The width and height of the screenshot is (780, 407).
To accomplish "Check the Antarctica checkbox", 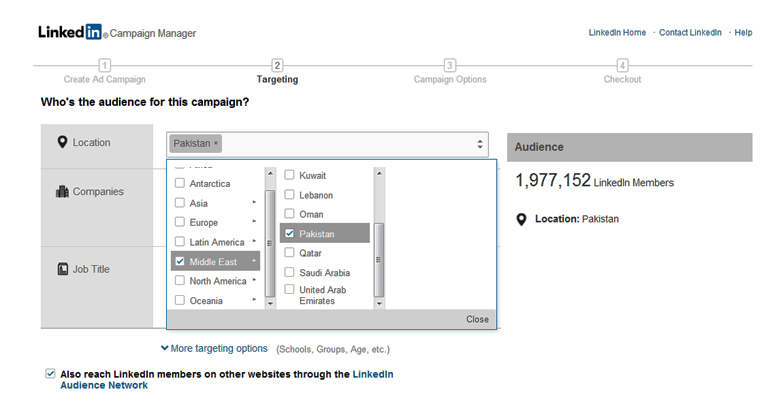I will (180, 183).
